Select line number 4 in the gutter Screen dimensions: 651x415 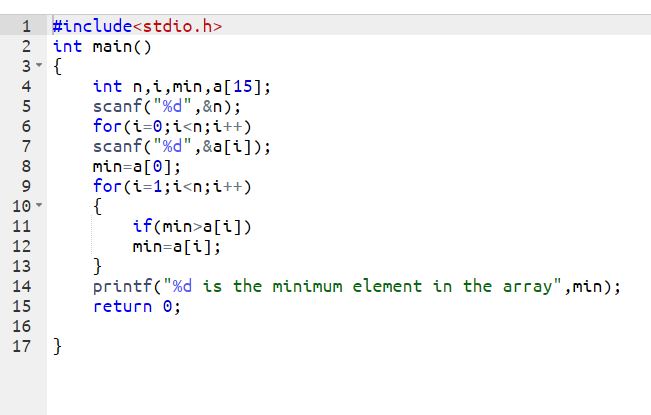click(26, 86)
